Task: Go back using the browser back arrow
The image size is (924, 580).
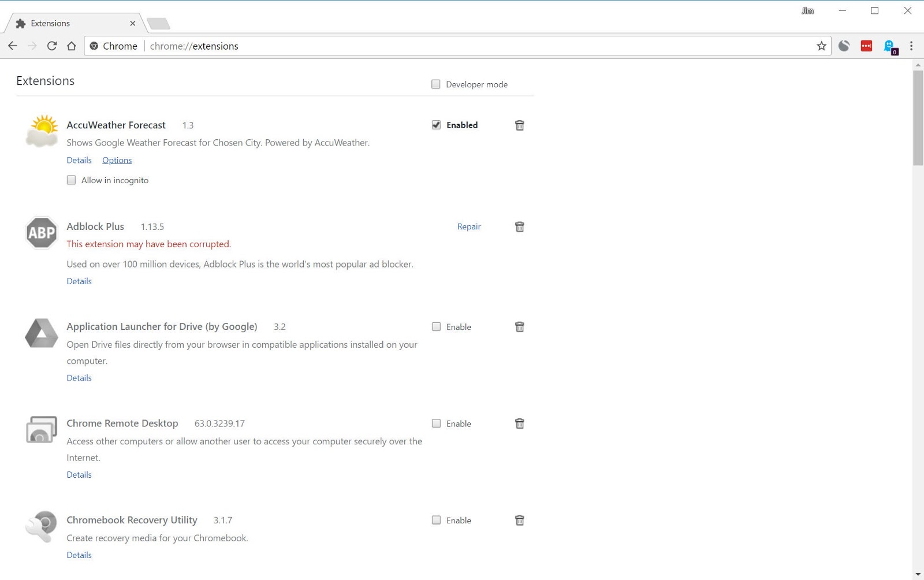Action: (13, 46)
